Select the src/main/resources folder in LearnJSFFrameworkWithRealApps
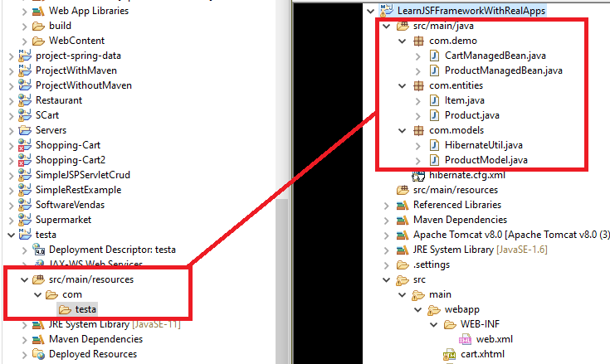This screenshot has width=610, height=364. [x=455, y=190]
